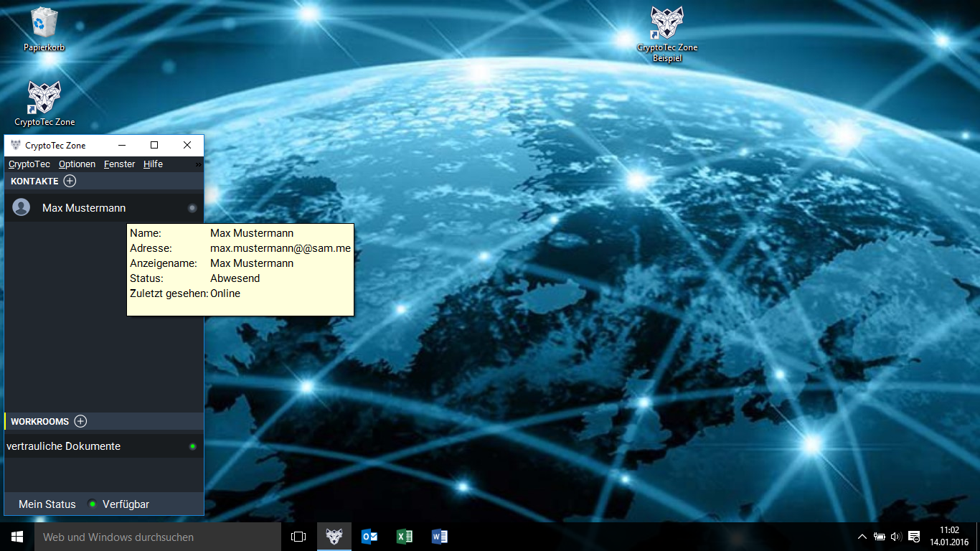Open the Action Center notifications icon
Viewport: 980px width, 551px height.
tap(914, 537)
